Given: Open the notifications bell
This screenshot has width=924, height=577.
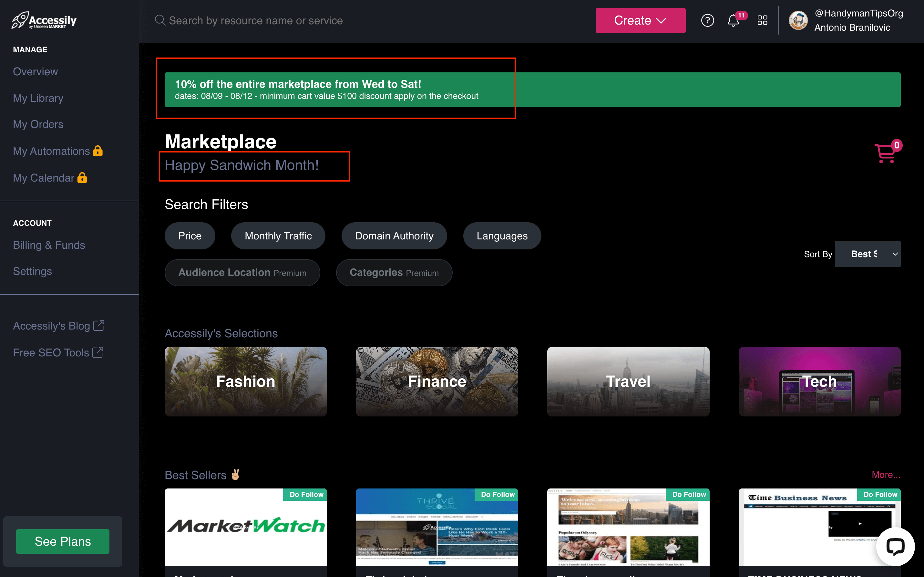Looking at the screenshot, I should (x=733, y=20).
